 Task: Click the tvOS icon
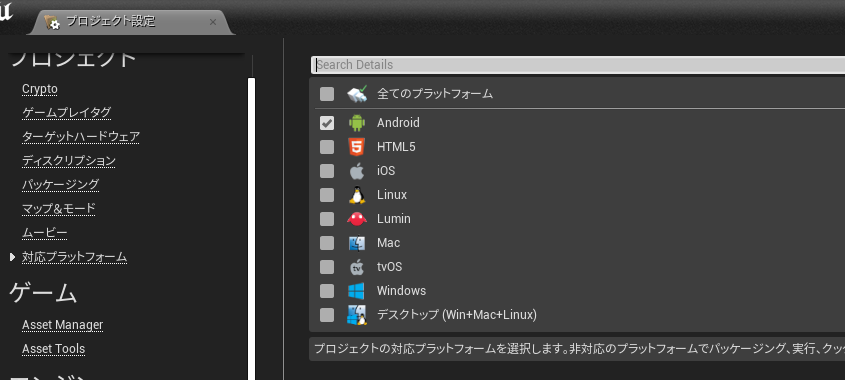357,267
